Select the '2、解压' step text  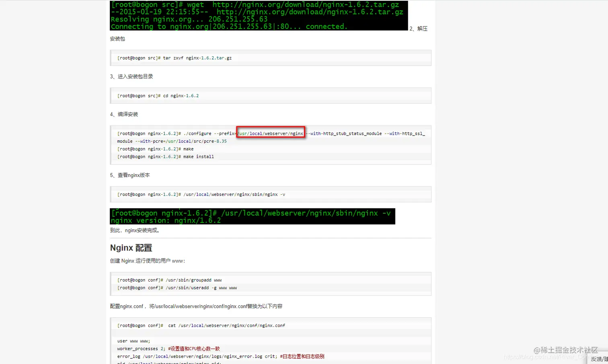point(419,29)
